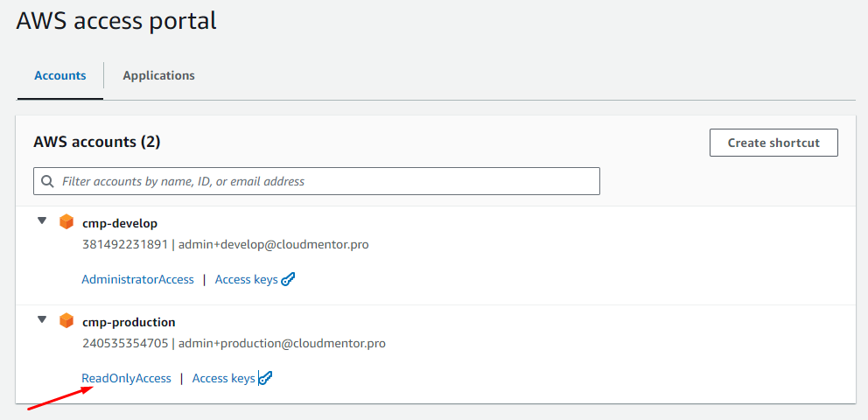Click the AWS accounts (2) section heading

(x=96, y=141)
